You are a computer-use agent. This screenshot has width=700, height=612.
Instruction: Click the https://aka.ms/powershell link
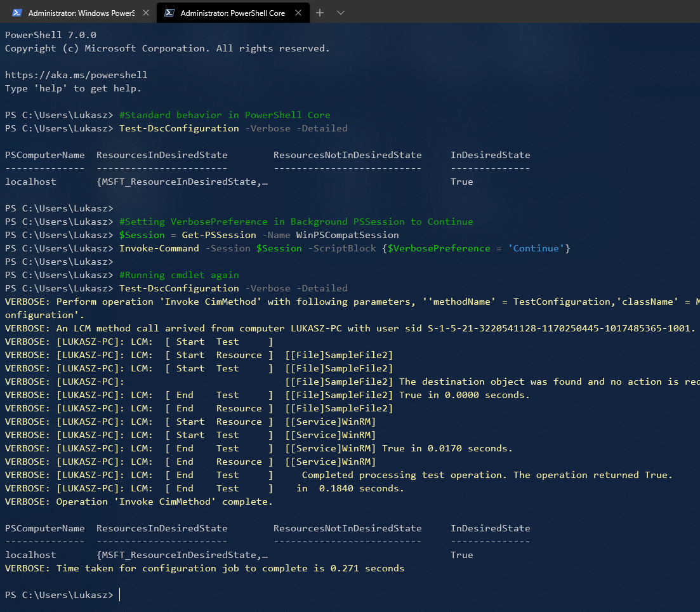(75, 74)
